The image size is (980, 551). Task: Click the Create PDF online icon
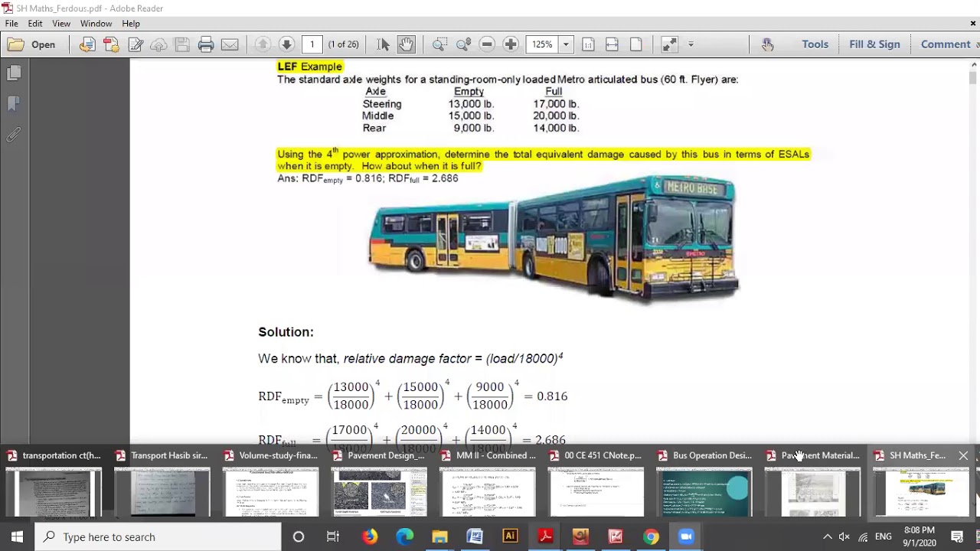(87, 44)
